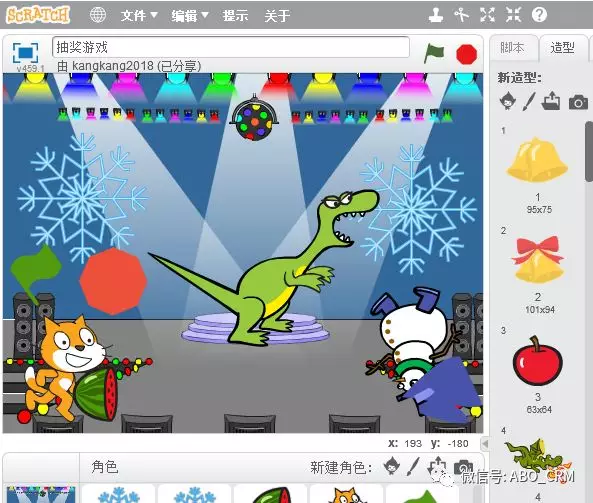Take new costume from camera
593x503 pixels.
(x=578, y=102)
